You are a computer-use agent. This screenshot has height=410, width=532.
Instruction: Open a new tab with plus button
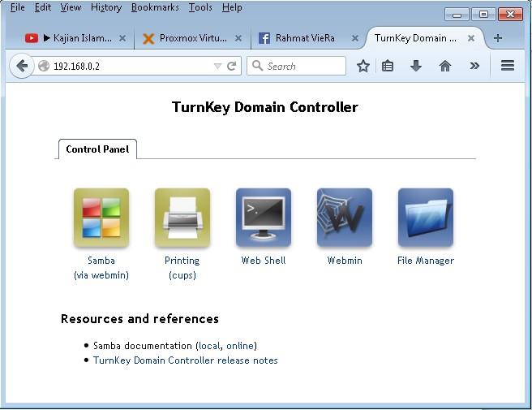(x=498, y=38)
